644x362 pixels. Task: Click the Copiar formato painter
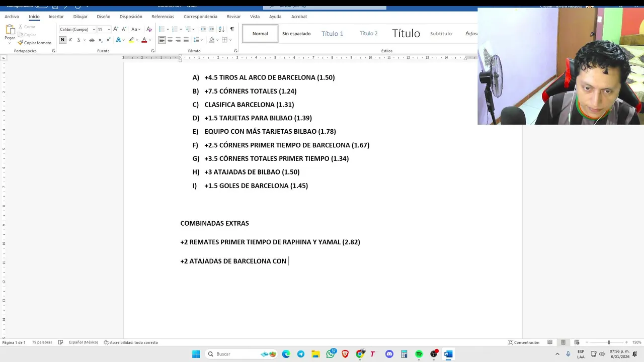pos(35,43)
